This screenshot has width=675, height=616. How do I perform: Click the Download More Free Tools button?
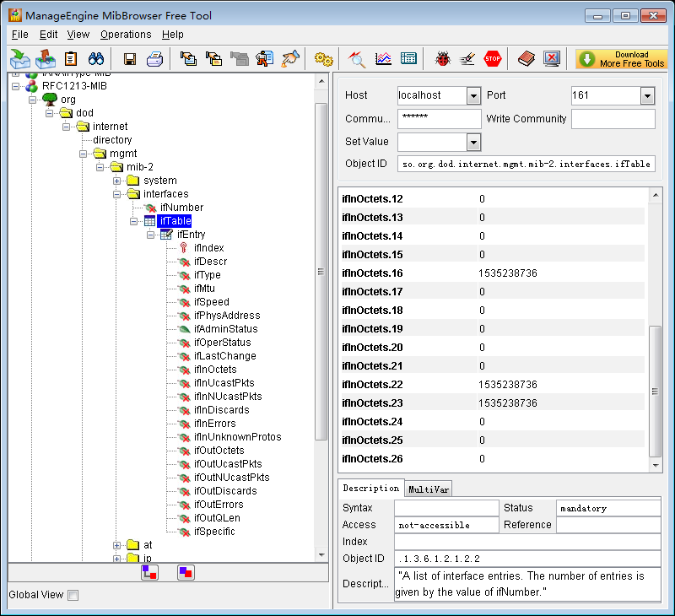pos(621,59)
